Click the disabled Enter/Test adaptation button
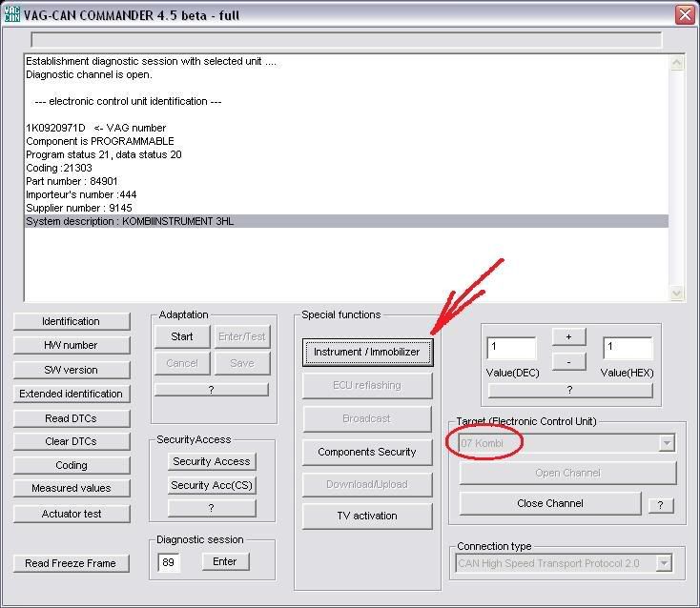 242,336
